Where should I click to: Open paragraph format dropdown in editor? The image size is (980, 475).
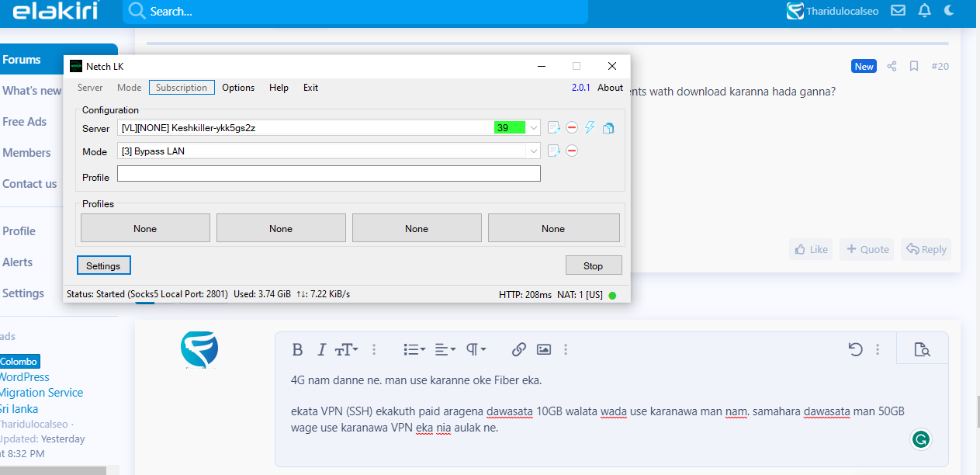coord(476,350)
